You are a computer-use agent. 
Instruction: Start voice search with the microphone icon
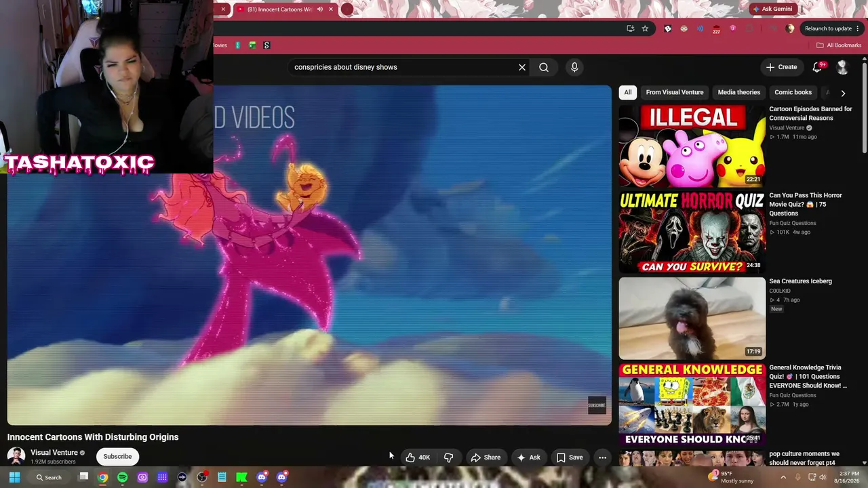click(x=574, y=67)
